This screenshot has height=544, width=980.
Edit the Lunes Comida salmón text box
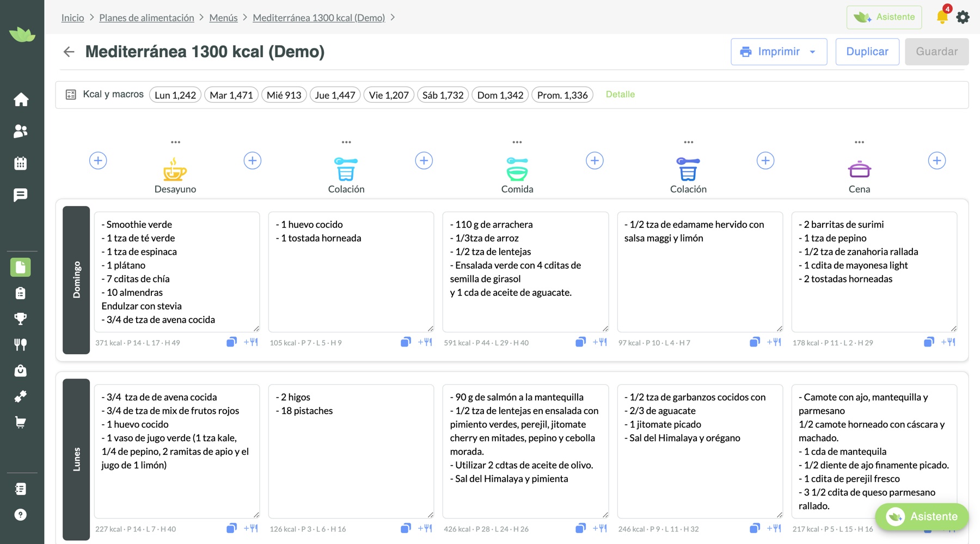point(525,452)
